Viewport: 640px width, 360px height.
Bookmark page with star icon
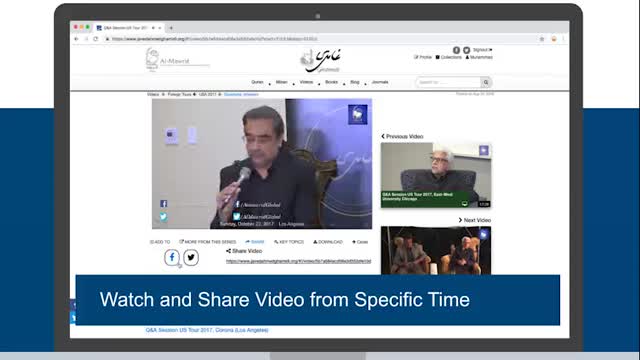pyautogui.click(x=542, y=39)
